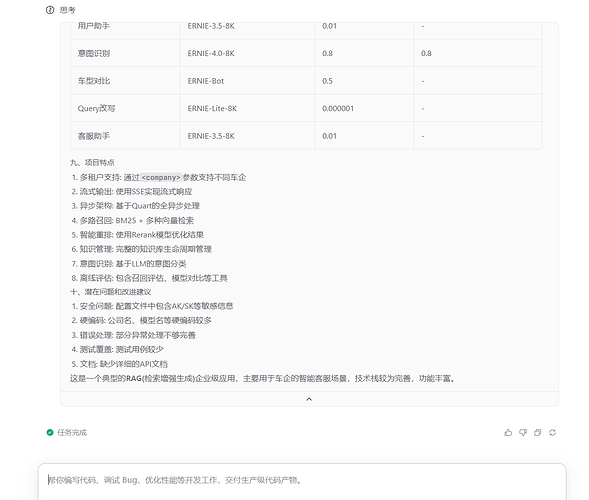
Task: Click the 测试覆盖 list item
Action: pos(118,349)
